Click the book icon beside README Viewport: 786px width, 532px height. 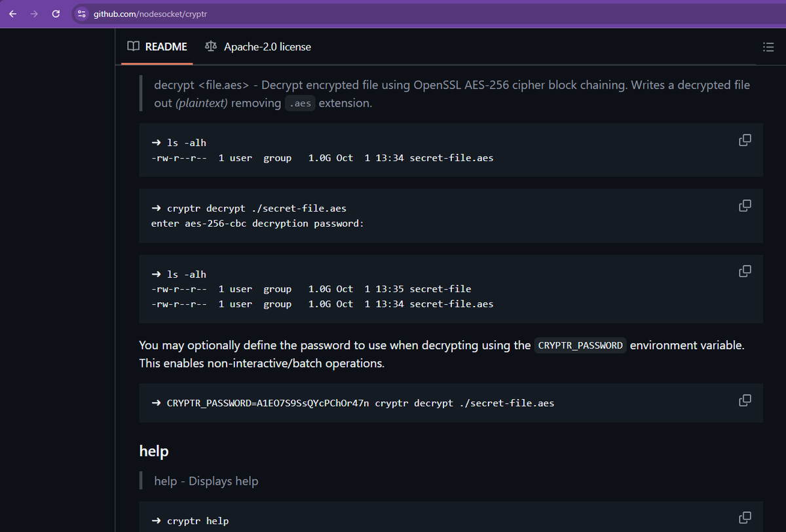tap(133, 47)
